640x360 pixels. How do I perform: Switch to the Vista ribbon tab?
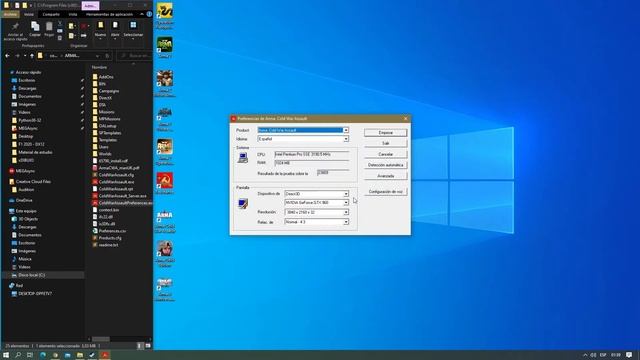[73, 14]
